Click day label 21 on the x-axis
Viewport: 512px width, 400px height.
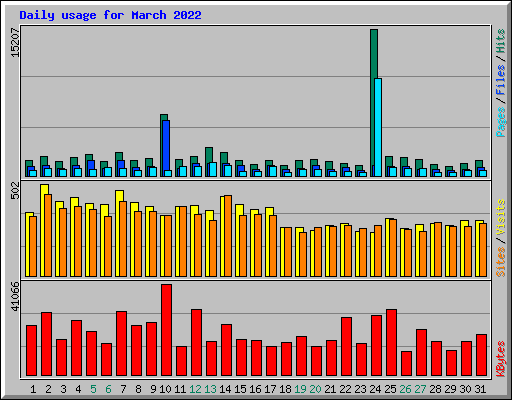tap(330, 389)
